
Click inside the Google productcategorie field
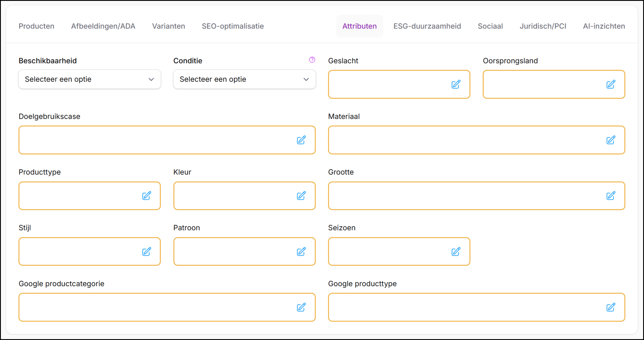[156, 307]
